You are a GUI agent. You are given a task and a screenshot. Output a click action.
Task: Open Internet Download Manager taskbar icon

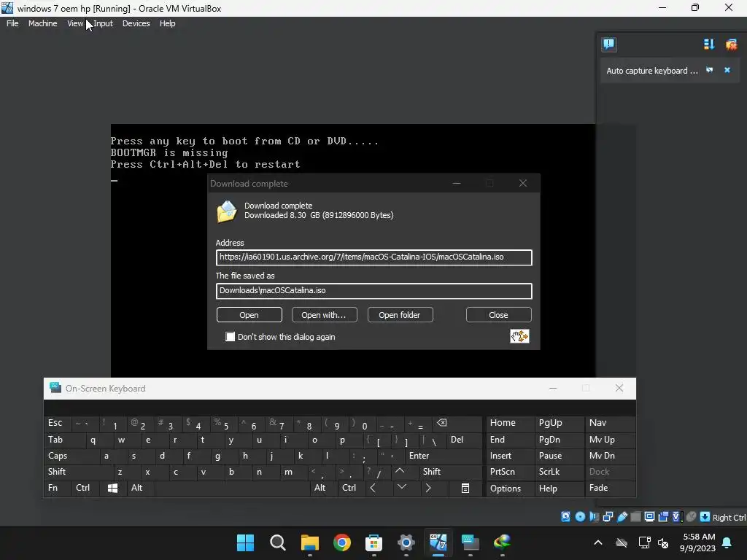502,542
